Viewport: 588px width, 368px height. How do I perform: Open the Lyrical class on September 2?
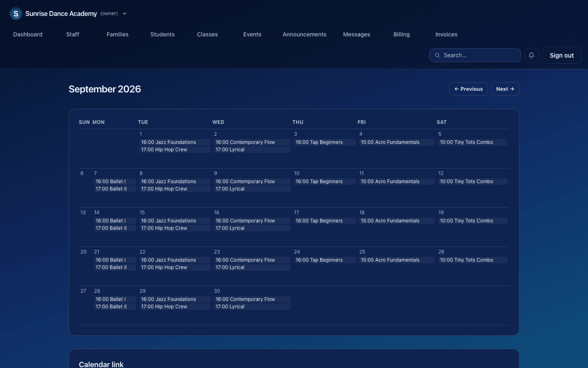pos(252,150)
